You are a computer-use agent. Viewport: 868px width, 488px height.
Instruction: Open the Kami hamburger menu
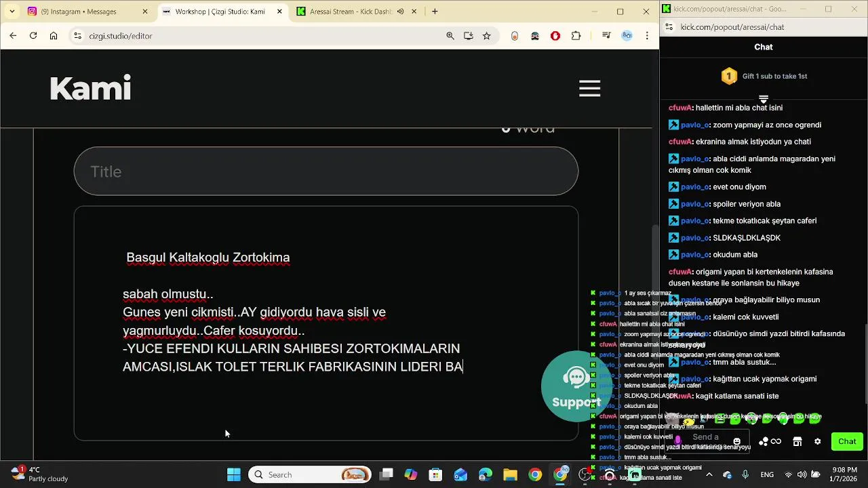coord(589,89)
